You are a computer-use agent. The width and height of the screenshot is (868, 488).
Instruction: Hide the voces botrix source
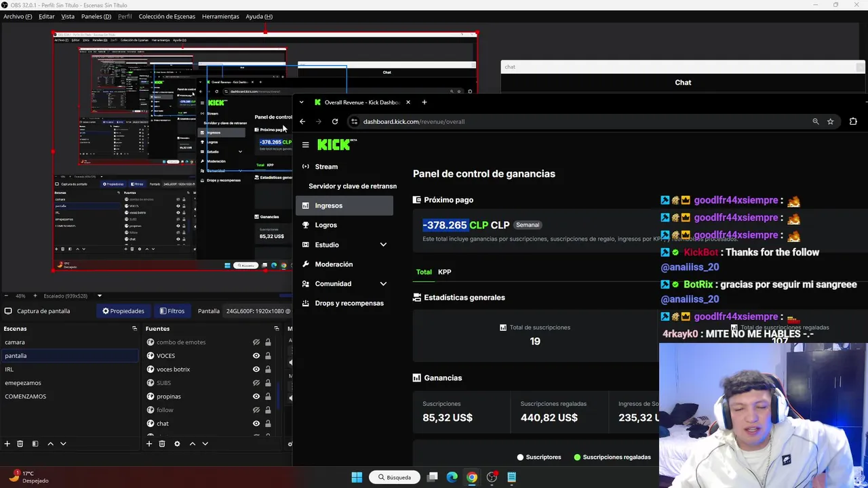tap(256, 369)
